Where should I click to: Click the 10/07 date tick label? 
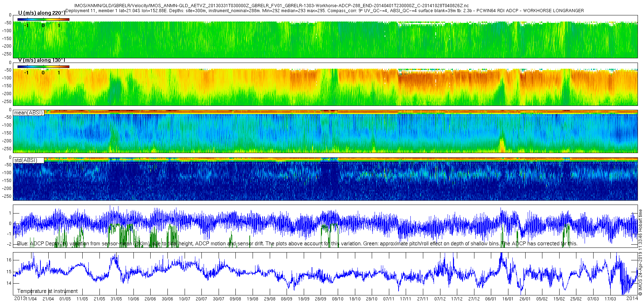pos(185,299)
